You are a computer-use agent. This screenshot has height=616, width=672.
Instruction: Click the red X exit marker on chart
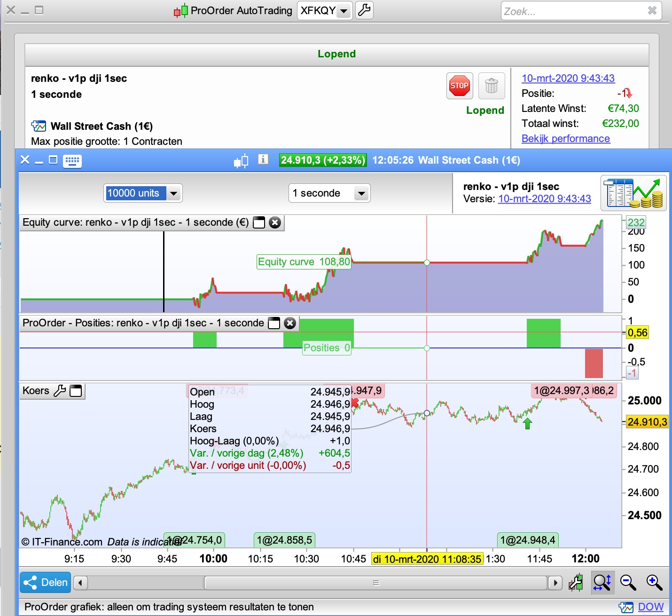(355, 403)
